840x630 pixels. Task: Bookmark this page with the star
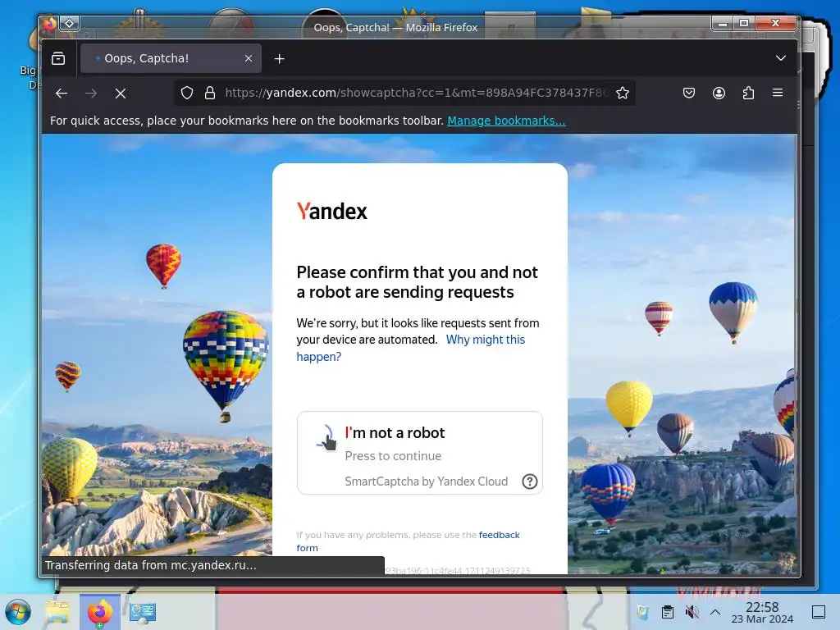(x=623, y=94)
